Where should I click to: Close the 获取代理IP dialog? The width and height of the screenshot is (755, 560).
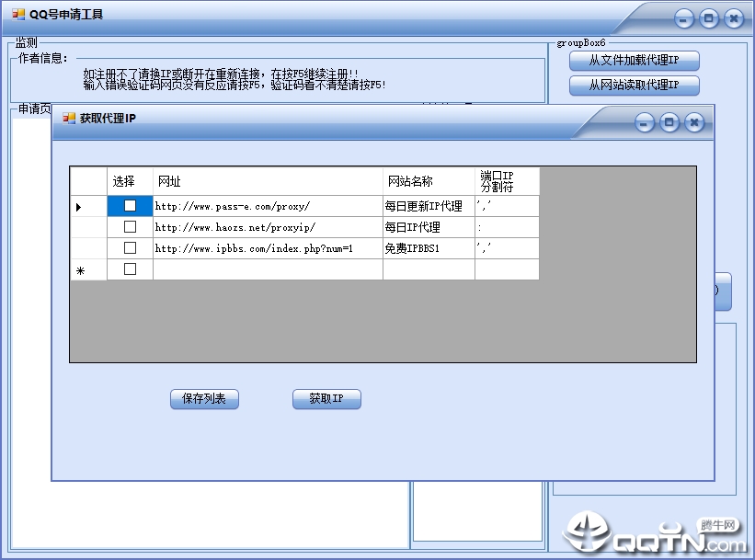[694, 122]
